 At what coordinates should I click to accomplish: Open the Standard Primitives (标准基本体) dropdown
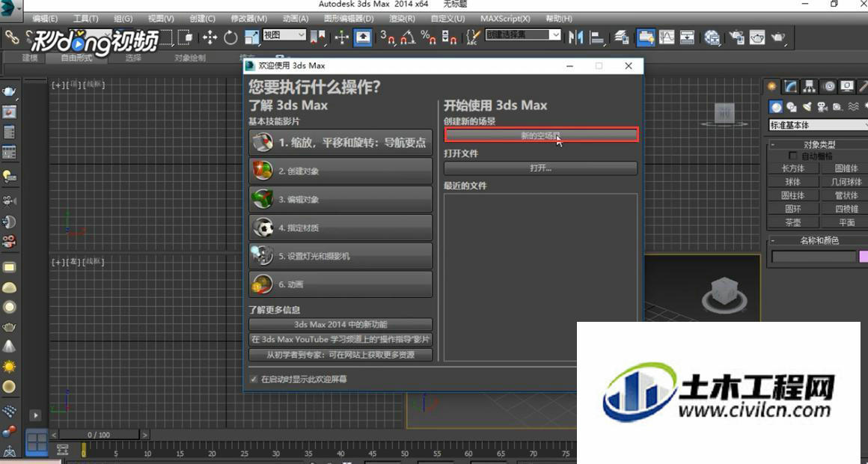pos(818,125)
